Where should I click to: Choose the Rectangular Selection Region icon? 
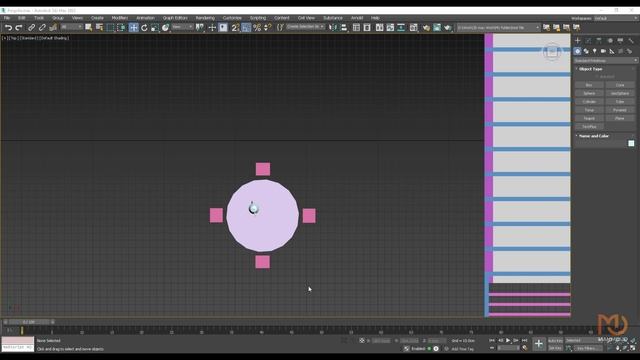point(110,28)
